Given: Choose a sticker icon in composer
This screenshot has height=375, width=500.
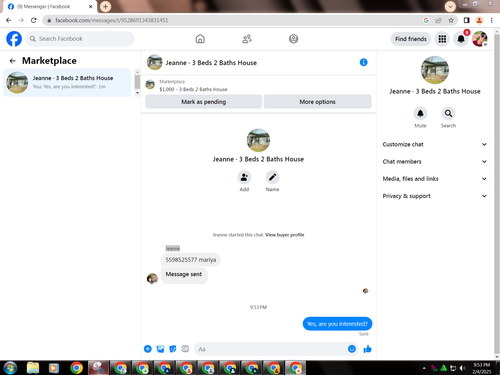Looking at the screenshot, I should click(x=173, y=349).
